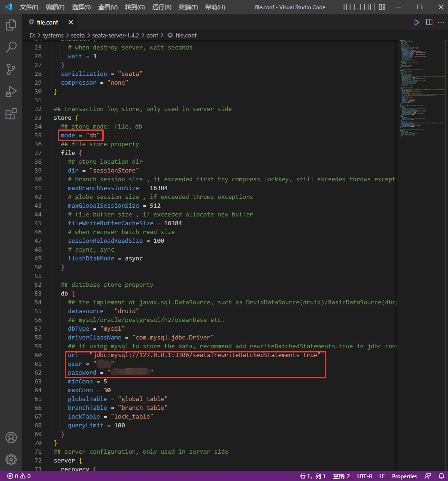Open the 选择(S) menu
Image resolution: width=448 pixels, height=481 pixels.
click(x=81, y=7)
